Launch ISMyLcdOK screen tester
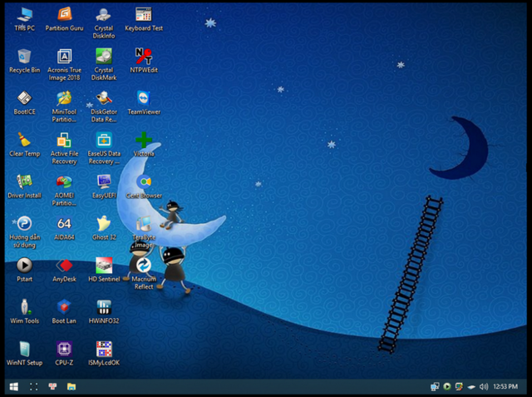The width and height of the screenshot is (532, 397). 104,354
